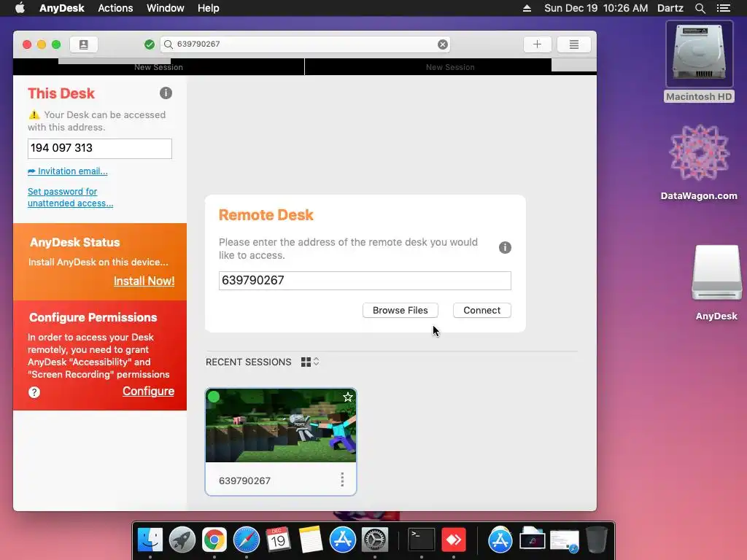
Task: Switch to the second New Session tab
Action: pyautogui.click(x=450, y=67)
